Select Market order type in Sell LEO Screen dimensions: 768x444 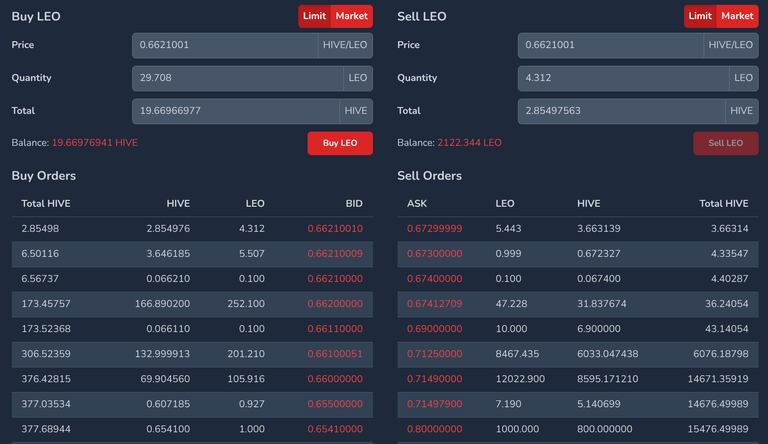point(737,16)
